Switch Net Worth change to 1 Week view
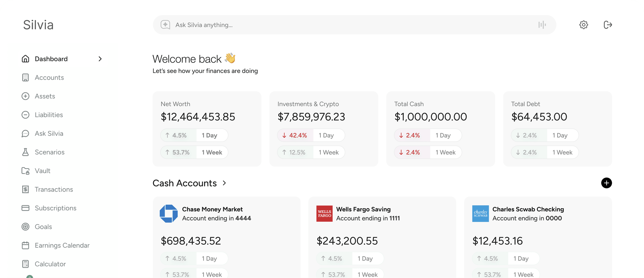The image size is (644, 278). pos(194,152)
